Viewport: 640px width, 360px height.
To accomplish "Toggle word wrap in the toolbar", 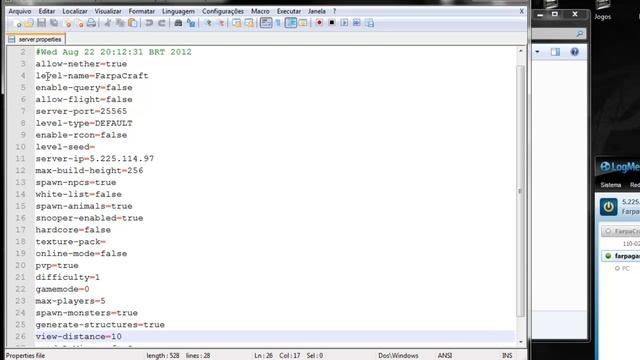I will click(266, 23).
